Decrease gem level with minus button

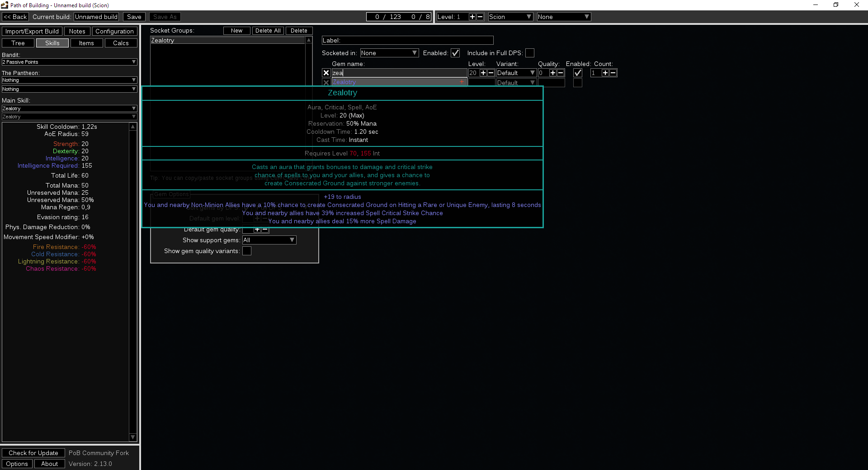click(x=491, y=73)
